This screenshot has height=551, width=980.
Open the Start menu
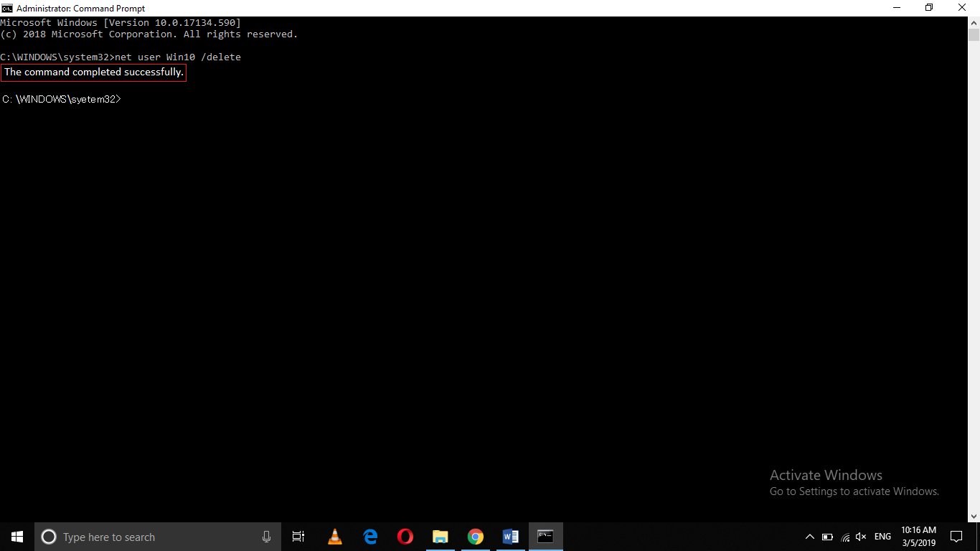[x=16, y=536]
